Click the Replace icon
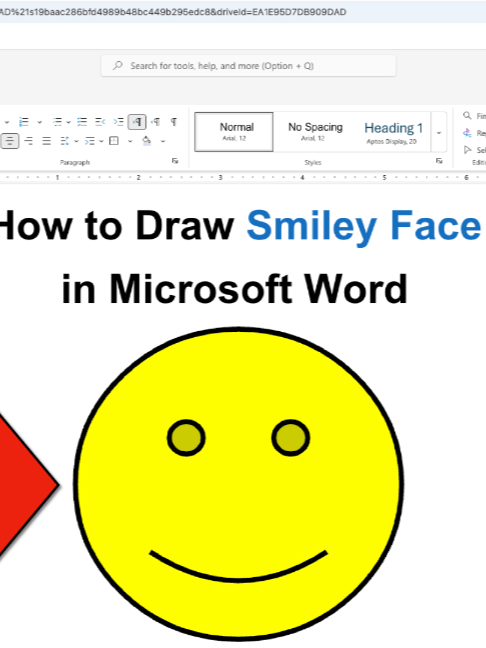 (467, 133)
